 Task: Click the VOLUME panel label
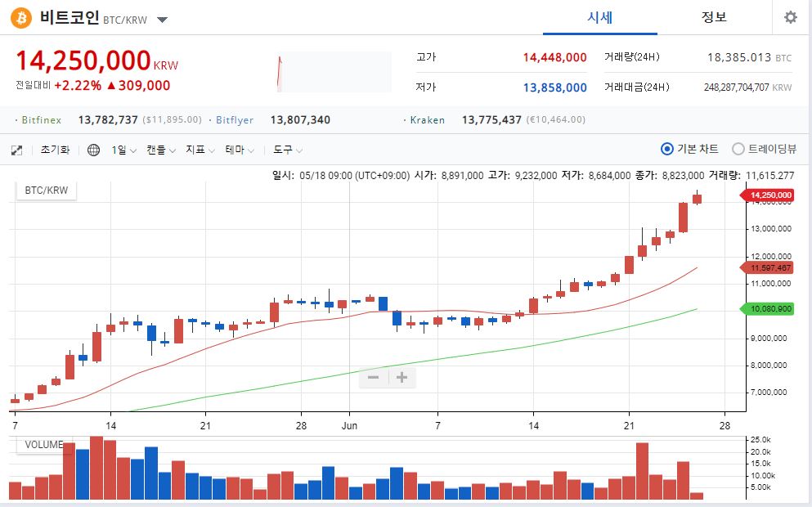pos(43,445)
